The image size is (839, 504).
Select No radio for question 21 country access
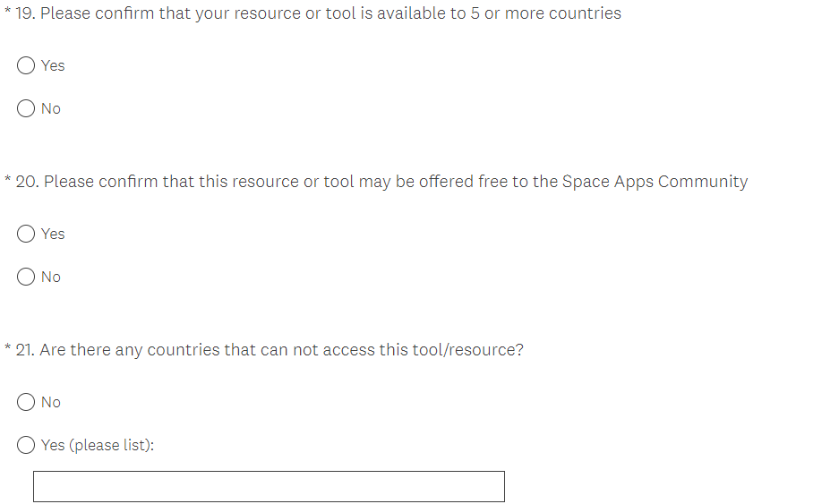coord(27,402)
